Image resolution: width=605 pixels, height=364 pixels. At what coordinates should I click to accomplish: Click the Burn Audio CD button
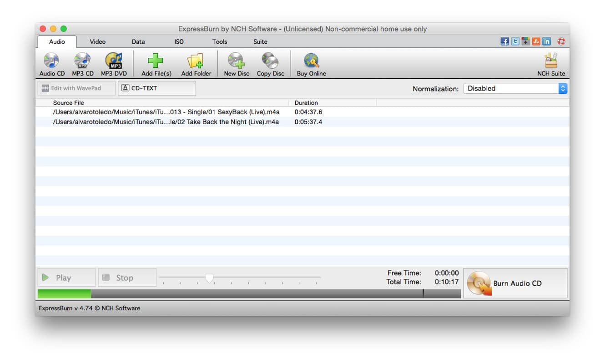pos(515,283)
